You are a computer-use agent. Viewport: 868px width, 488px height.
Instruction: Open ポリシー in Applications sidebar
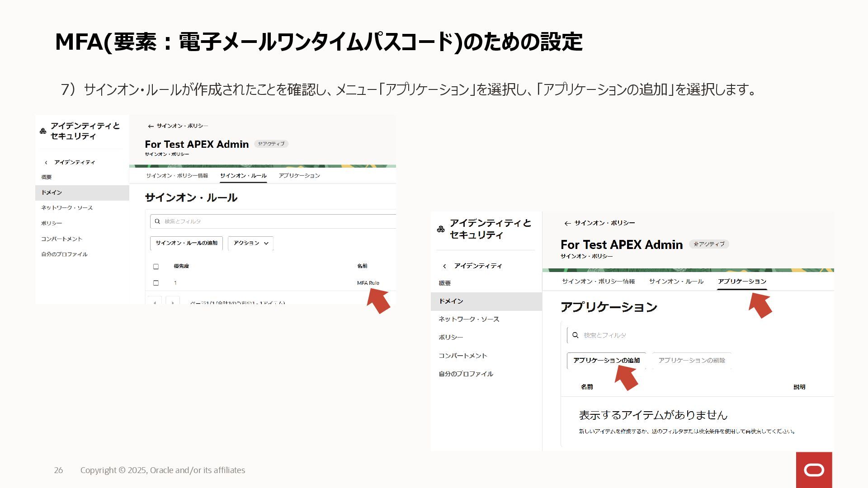click(x=451, y=338)
